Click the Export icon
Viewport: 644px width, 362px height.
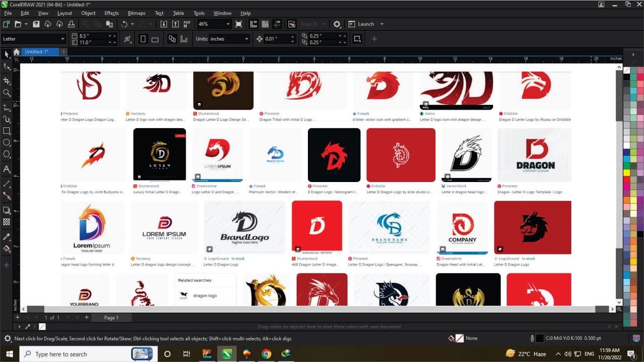click(x=175, y=24)
